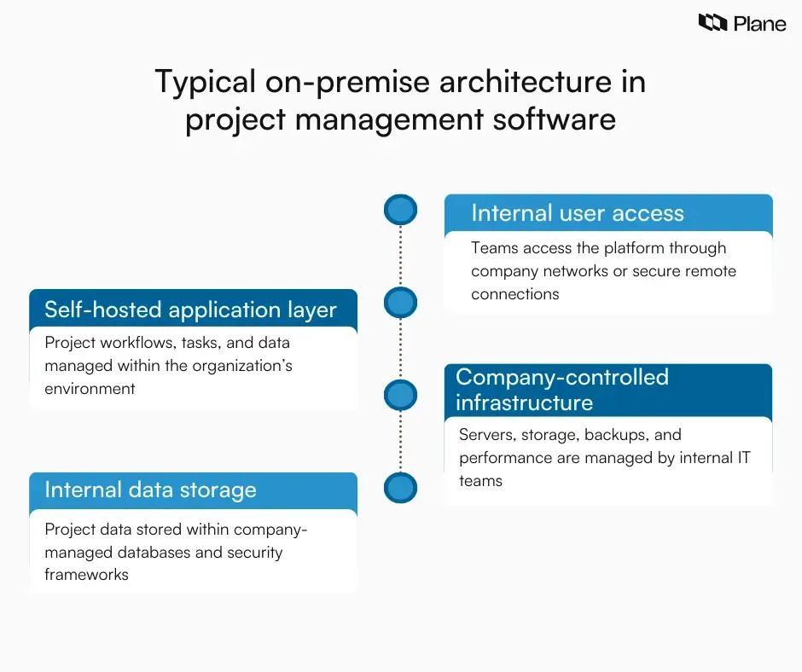Screen dimensions: 802x672
Task: Click the Internal data storage body paragraph
Action: click(x=194, y=552)
